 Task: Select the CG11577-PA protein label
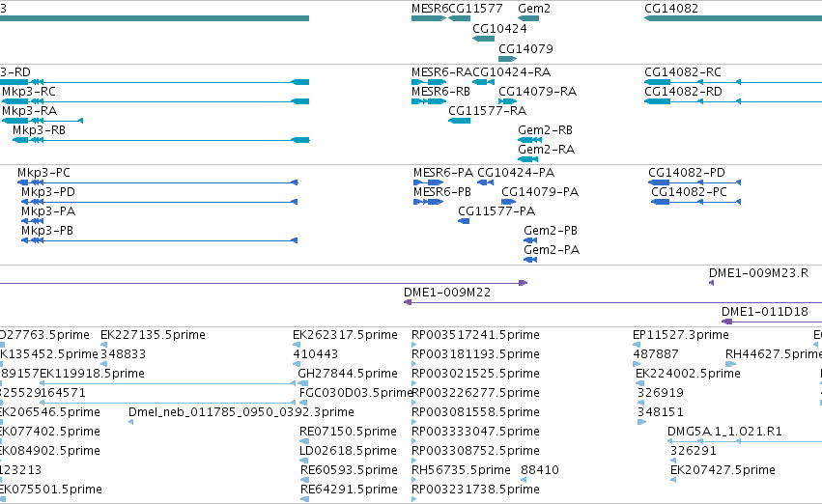496,211
